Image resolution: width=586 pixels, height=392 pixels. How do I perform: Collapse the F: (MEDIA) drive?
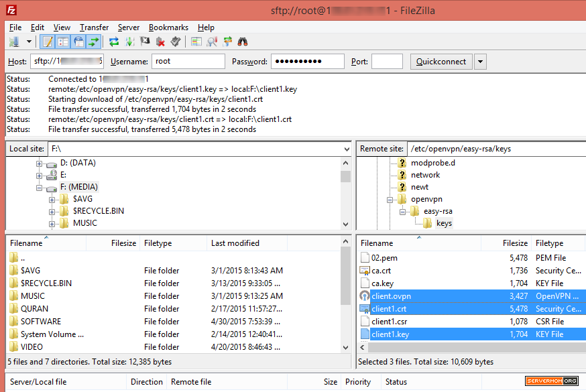point(40,188)
